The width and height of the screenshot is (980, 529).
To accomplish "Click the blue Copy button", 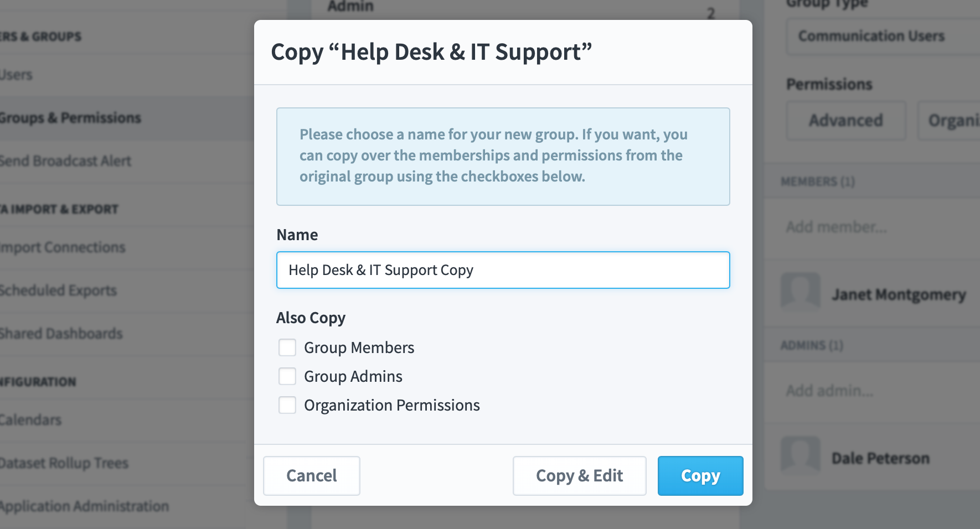I will point(700,476).
